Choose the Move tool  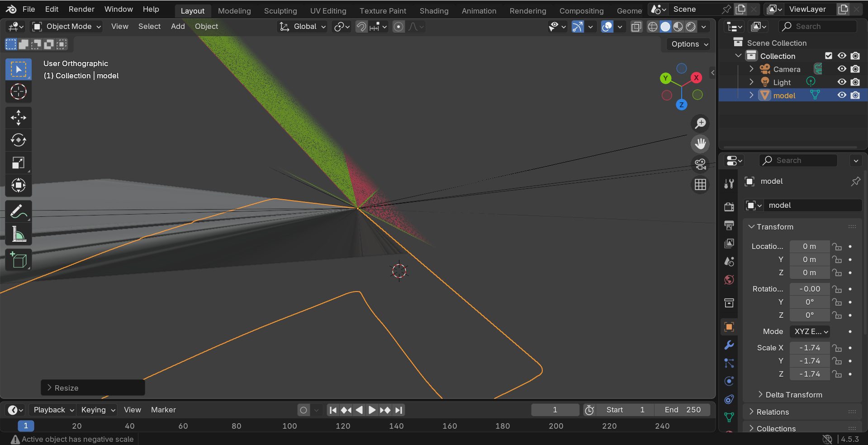[x=19, y=118]
